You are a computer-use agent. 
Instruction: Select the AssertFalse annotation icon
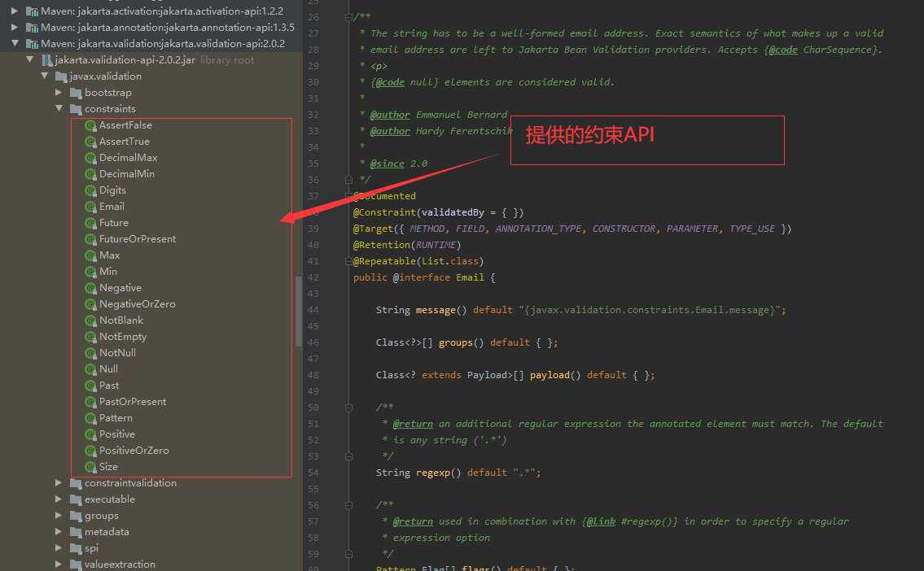click(90, 124)
